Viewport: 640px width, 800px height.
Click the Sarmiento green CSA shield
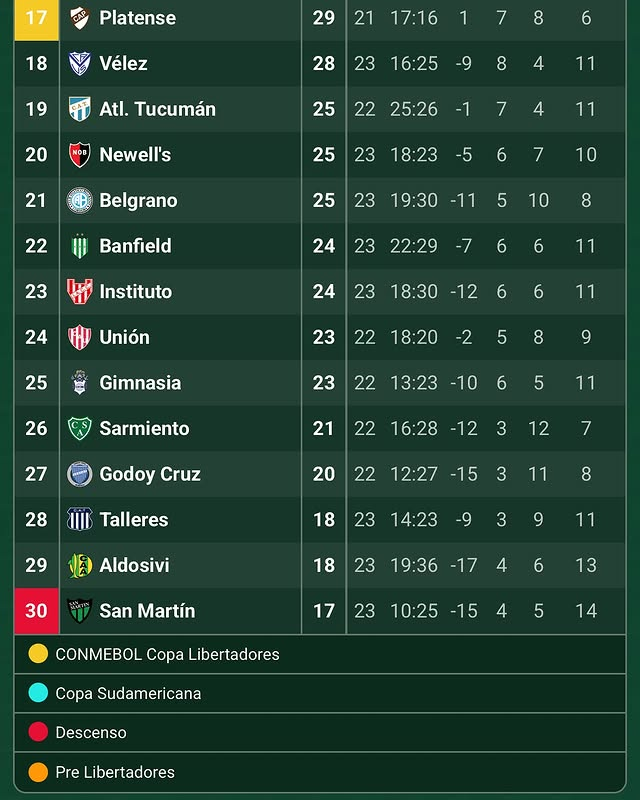tap(80, 428)
